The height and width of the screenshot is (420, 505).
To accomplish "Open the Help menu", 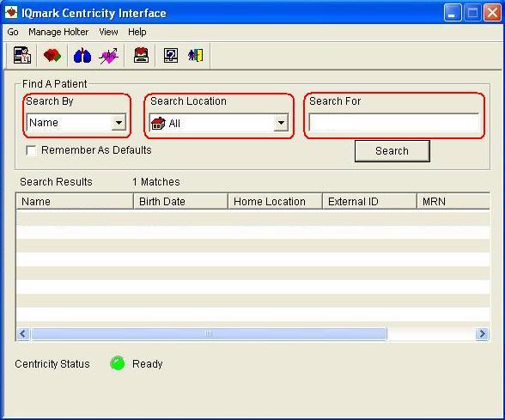I will tap(137, 32).
